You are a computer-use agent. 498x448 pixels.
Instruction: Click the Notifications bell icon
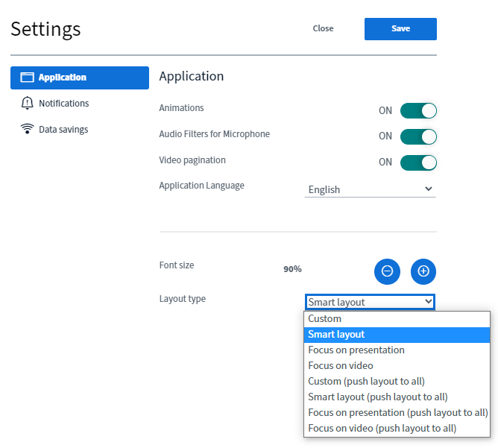click(x=28, y=104)
